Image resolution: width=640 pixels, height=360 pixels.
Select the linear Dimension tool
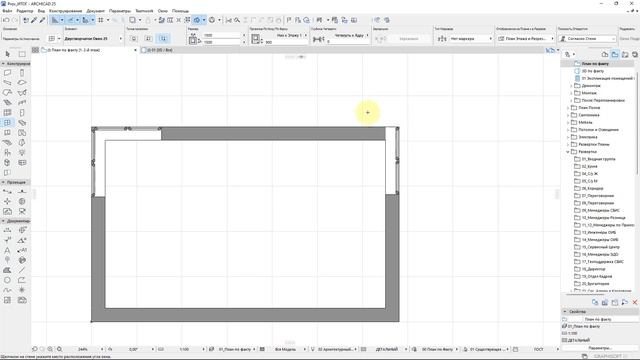click(x=7, y=230)
